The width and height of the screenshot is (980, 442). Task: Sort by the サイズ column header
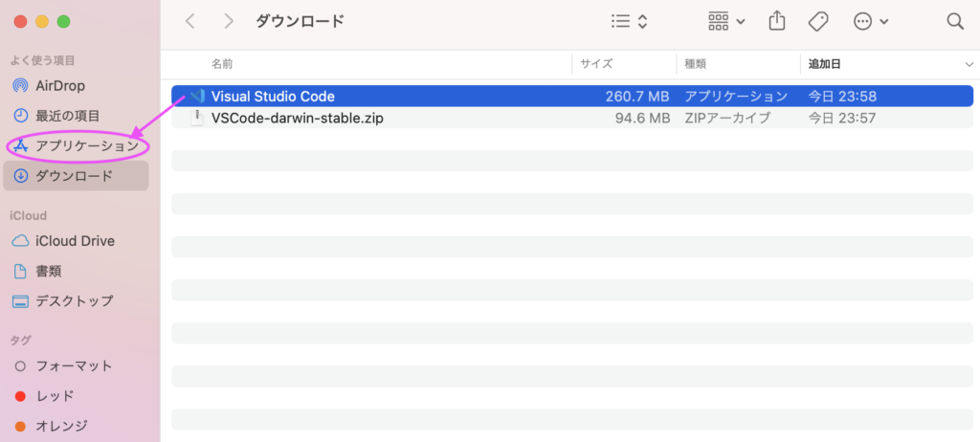click(x=596, y=64)
